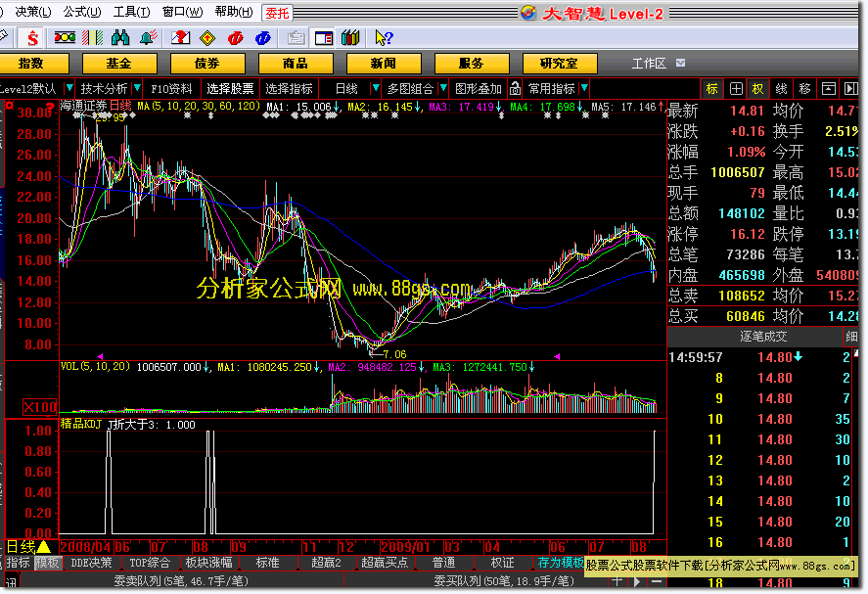This screenshot has width=868, height=594.
Task: Expand the Level2默认 dropdown arrow
Action: (x=69, y=88)
